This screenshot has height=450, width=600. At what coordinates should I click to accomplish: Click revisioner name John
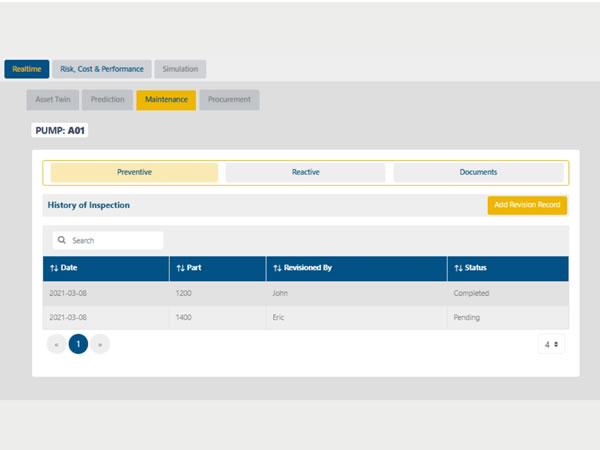pyautogui.click(x=280, y=293)
